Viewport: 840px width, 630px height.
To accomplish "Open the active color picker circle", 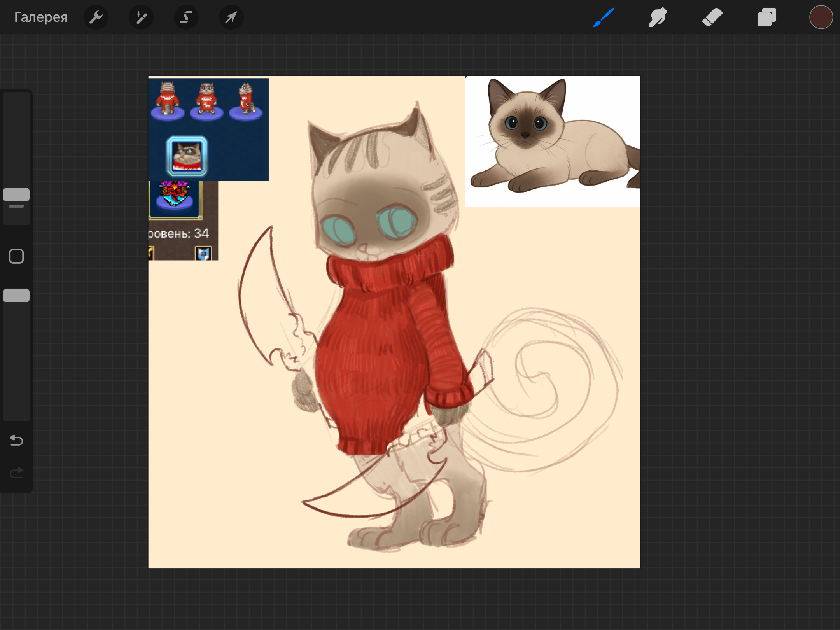I will pyautogui.click(x=821, y=17).
